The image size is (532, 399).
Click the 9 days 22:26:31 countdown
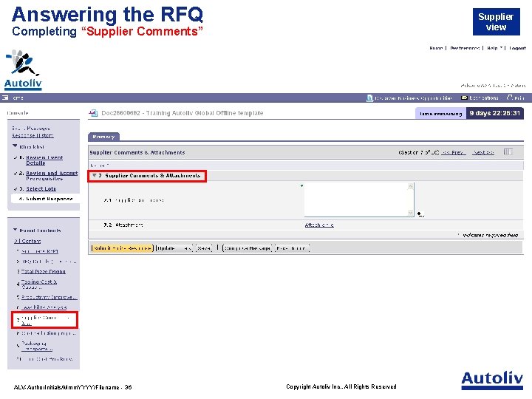pos(494,113)
